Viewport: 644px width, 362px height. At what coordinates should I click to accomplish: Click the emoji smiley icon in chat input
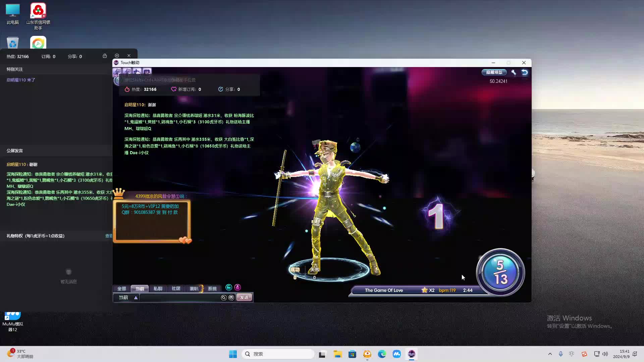231,298
